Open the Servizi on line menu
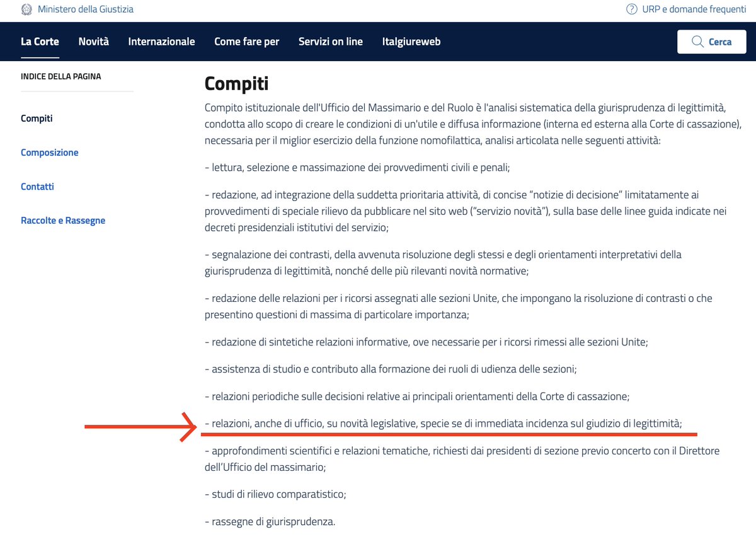The image size is (756, 549). (331, 42)
